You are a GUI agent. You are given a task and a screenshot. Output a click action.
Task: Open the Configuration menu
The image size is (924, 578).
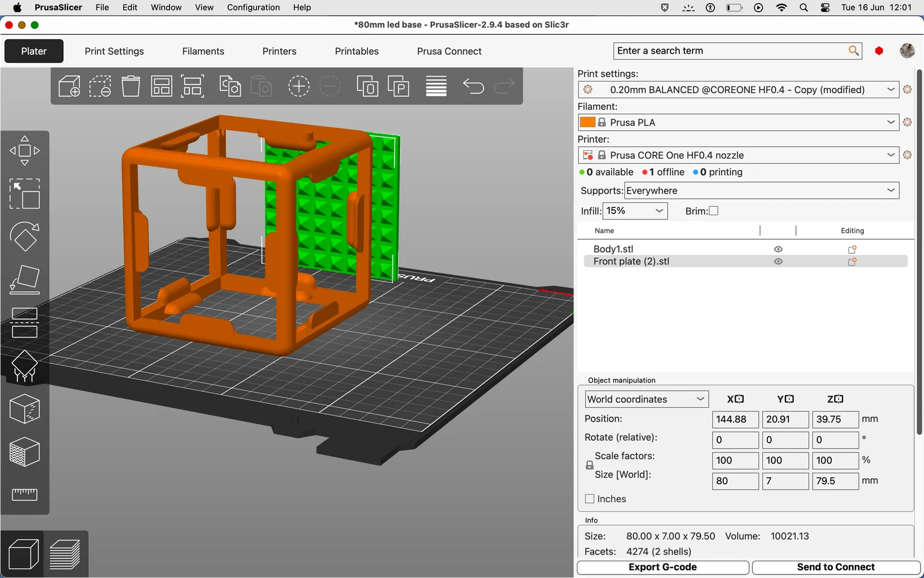[x=254, y=8]
